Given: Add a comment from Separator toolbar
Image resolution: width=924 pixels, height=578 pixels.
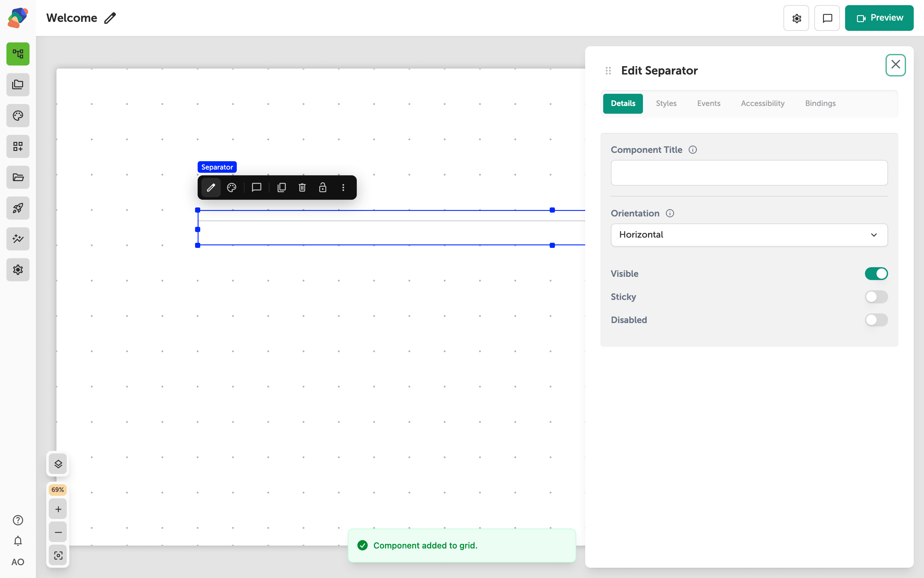Looking at the screenshot, I should click(257, 187).
